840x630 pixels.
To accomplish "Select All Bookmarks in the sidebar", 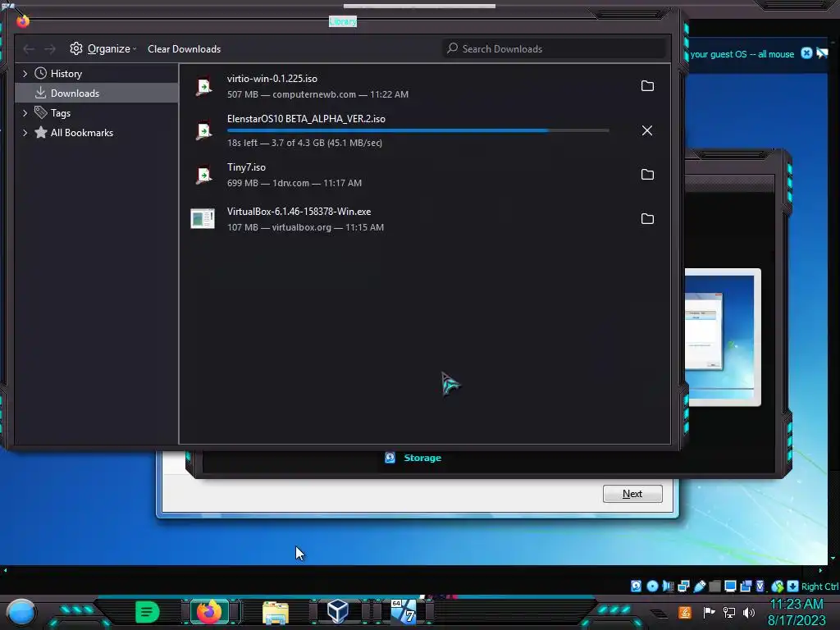I will [x=81, y=133].
